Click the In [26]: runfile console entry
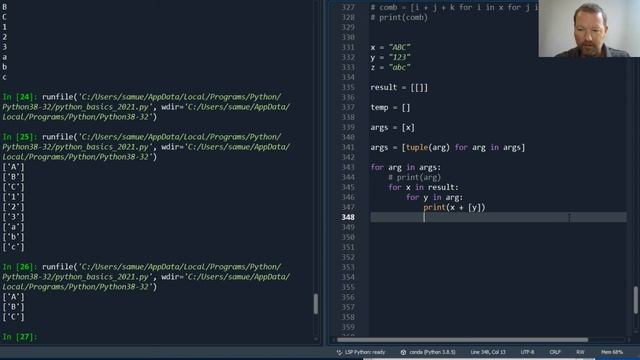Image resolution: width=640 pixels, height=360 pixels. click(x=146, y=276)
